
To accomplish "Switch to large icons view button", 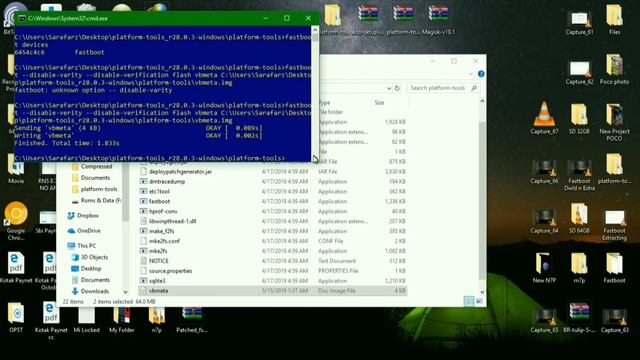I will (x=479, y=301).
